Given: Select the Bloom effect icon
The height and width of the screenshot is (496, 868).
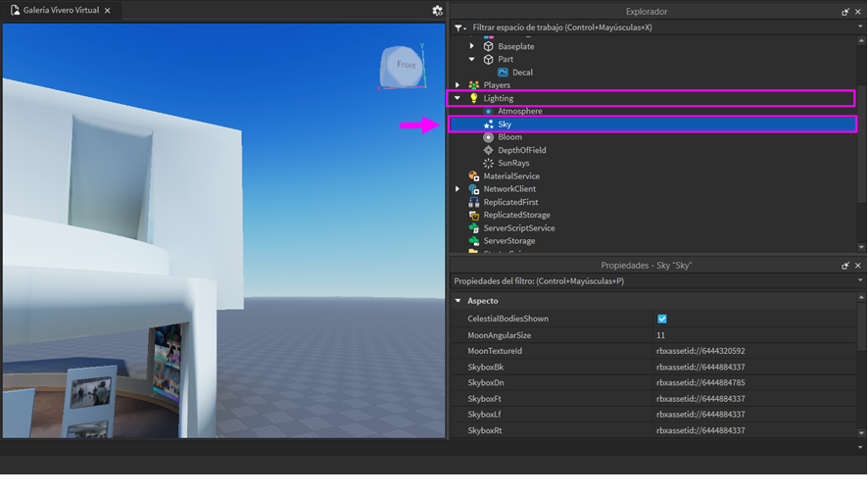Looking at the screenshot, I should point(488,137).
